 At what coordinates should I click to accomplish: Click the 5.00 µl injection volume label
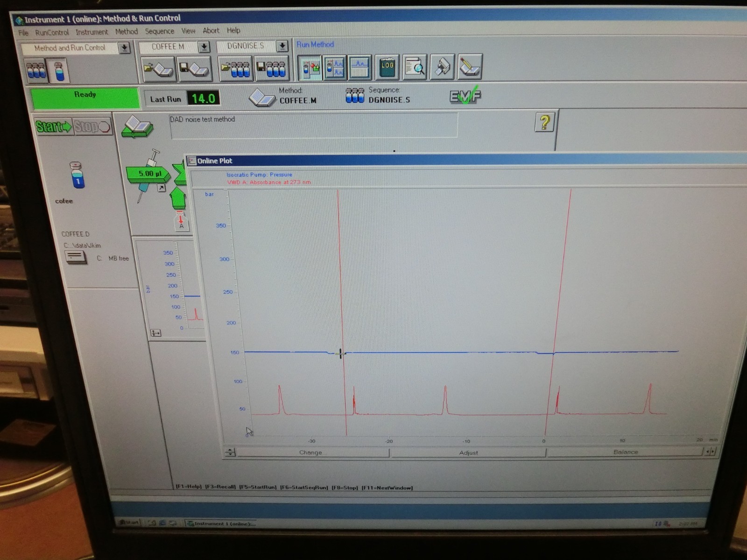pos(149,174)
